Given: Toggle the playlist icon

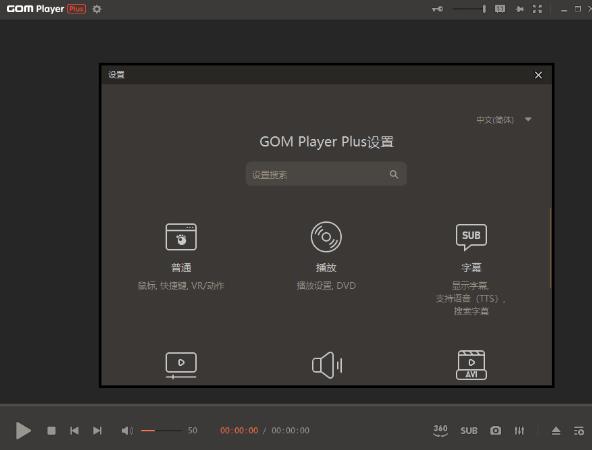Looking at the screenshot, I should 578,430.
